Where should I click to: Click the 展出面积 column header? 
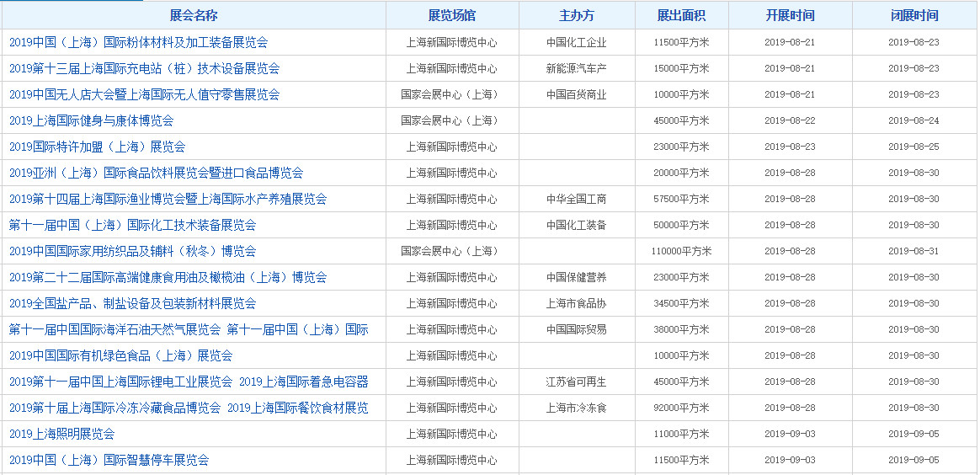(x=681, y=16)
